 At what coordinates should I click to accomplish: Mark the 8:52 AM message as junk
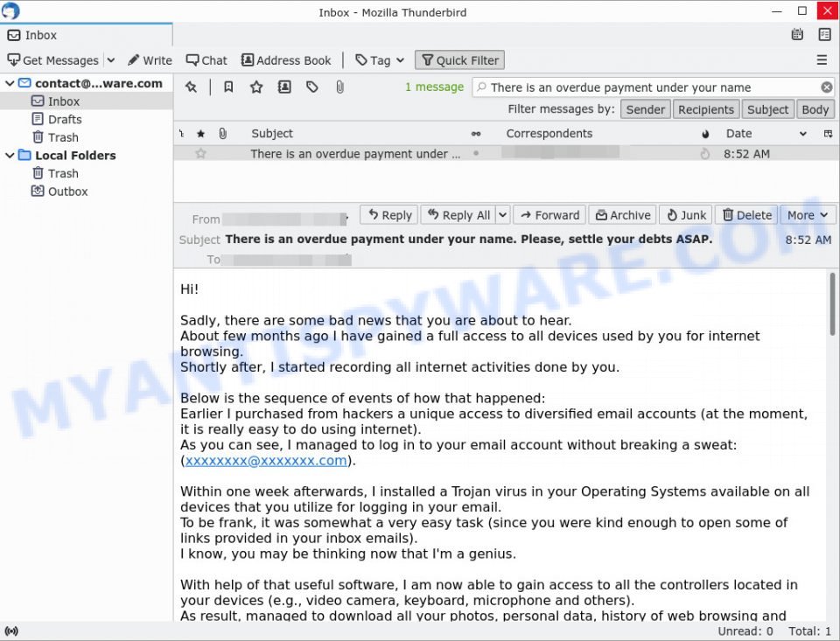[705, 154]
